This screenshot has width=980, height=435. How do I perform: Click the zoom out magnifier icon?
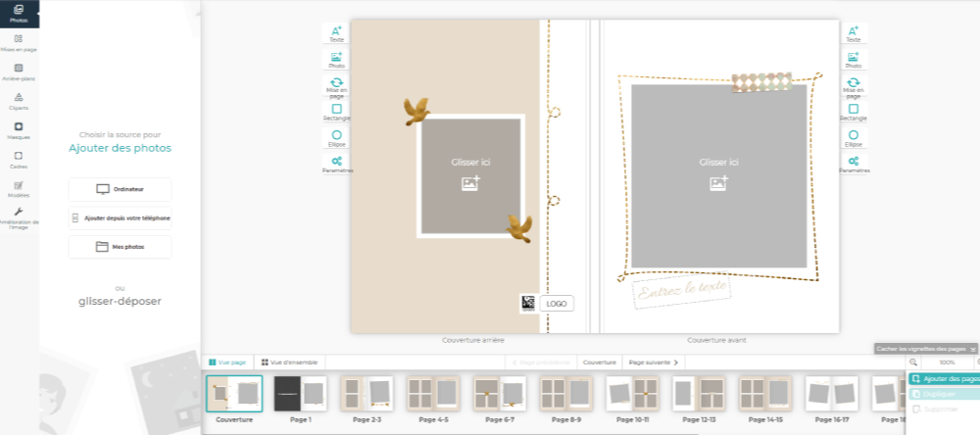click(913, 362)
